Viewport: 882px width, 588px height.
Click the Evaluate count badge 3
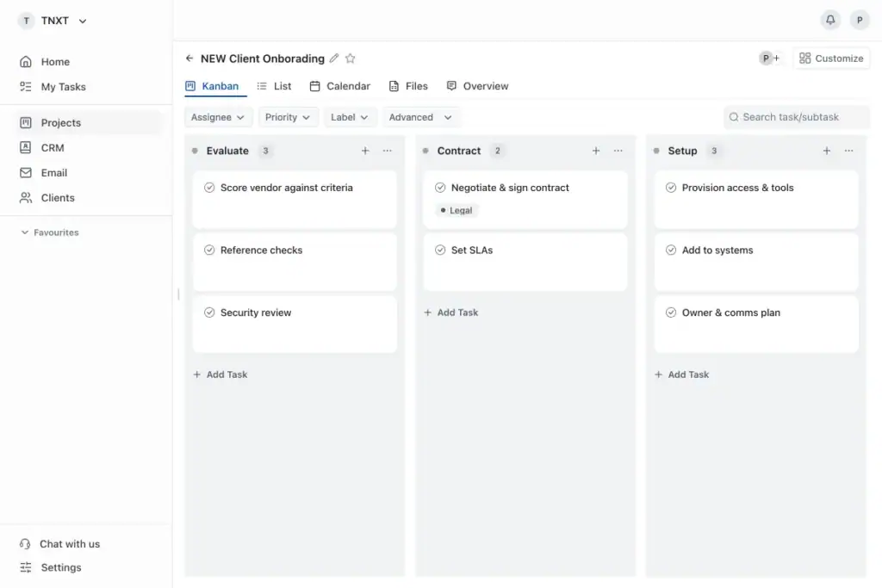pos(265,151)
